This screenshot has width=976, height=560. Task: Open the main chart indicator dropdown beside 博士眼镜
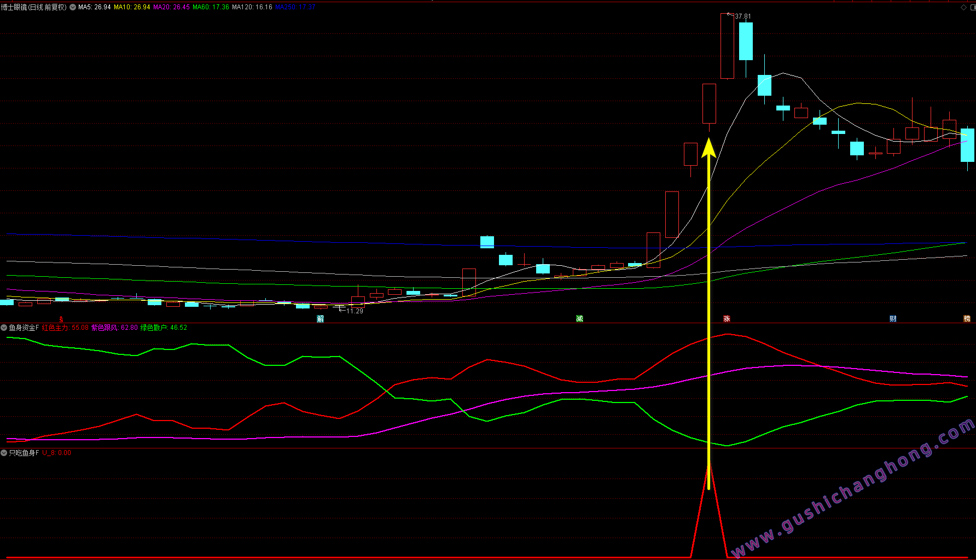tap(73, 7)
